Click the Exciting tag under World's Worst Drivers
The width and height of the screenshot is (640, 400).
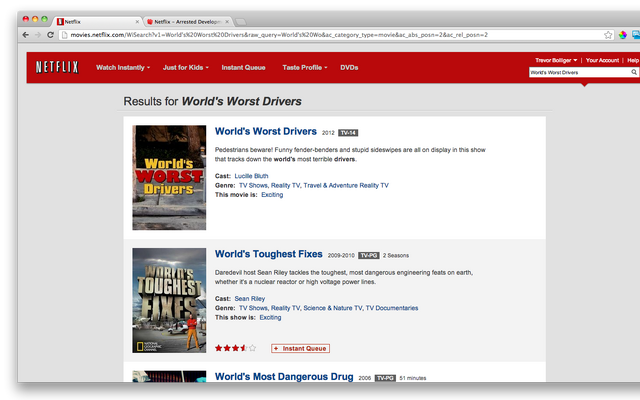272,195
